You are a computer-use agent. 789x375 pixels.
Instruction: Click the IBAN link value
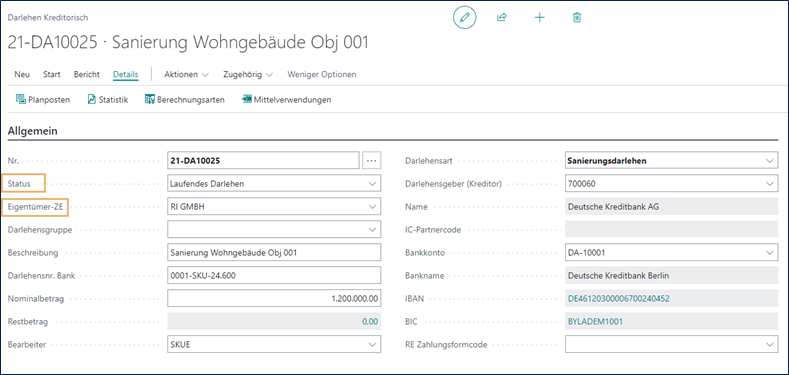(x=618, y=298)
